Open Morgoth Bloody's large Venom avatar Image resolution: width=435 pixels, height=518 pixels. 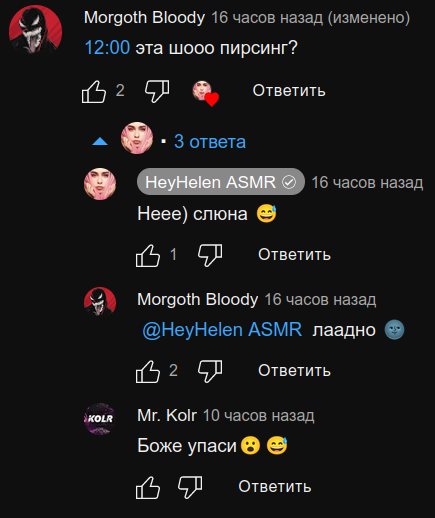point(35,31)
